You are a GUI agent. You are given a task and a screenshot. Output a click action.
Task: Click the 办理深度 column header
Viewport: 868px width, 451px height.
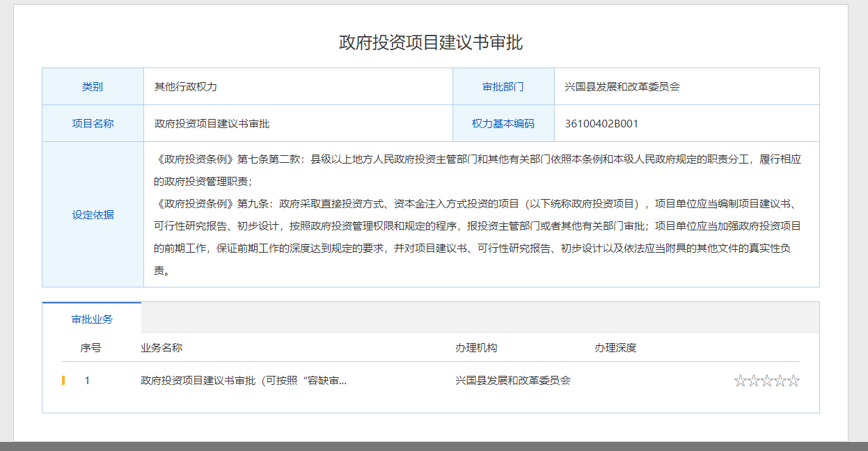pyautogui.click(x=615, y=348)
